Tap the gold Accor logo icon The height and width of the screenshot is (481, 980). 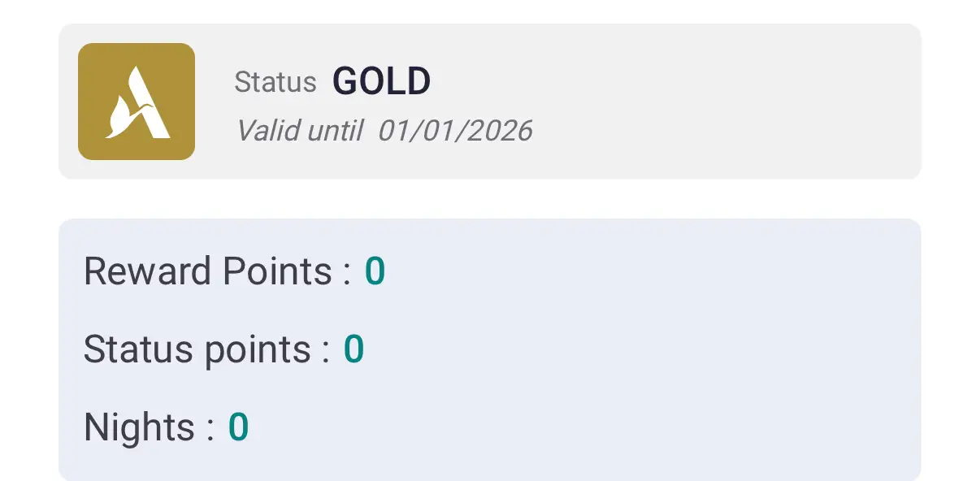coord(137,102)
